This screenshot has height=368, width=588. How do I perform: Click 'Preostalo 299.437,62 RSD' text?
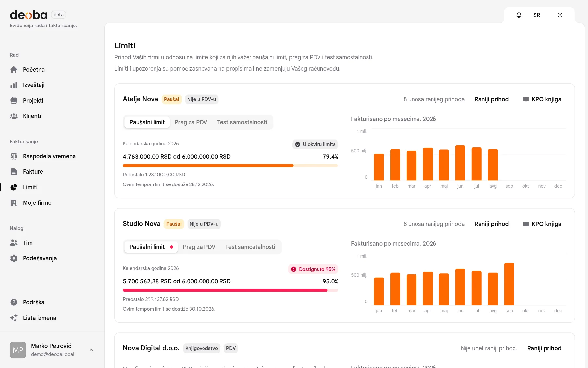coord(151,299)
